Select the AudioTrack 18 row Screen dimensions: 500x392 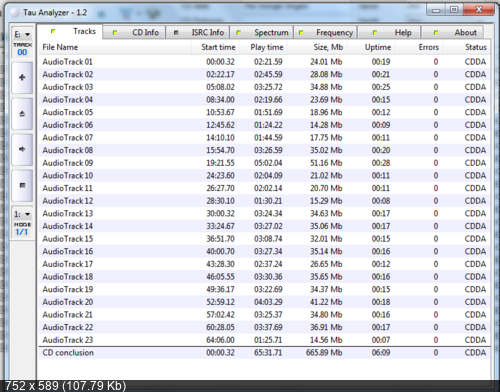tap(264, 277)
